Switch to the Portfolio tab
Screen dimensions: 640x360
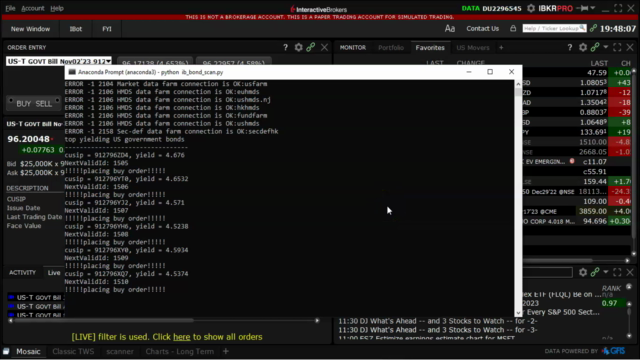pyautogui.click(x=391, y=48)
